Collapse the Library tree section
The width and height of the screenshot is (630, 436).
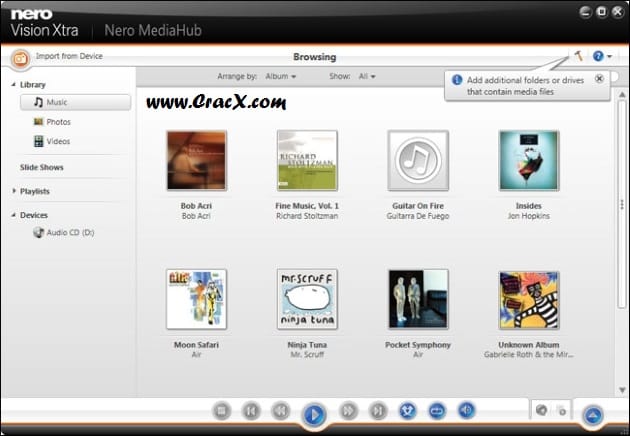pos(13,84)
